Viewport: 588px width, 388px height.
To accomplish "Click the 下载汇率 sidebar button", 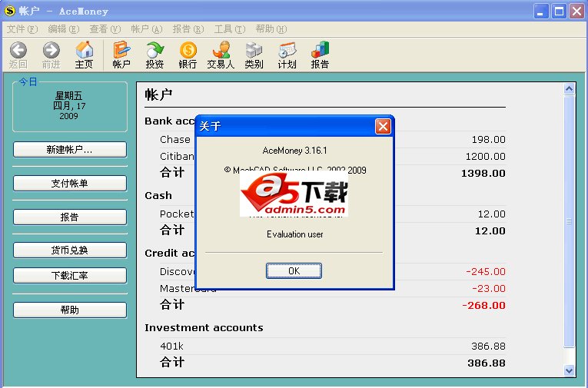I will tap(70, 276).
